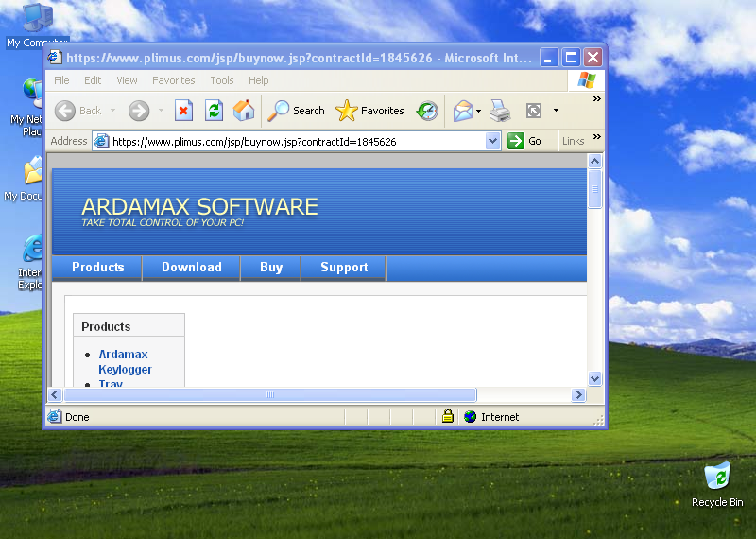Stop loading with the red X icon
The image size is (756, 539).
point(183,111)
